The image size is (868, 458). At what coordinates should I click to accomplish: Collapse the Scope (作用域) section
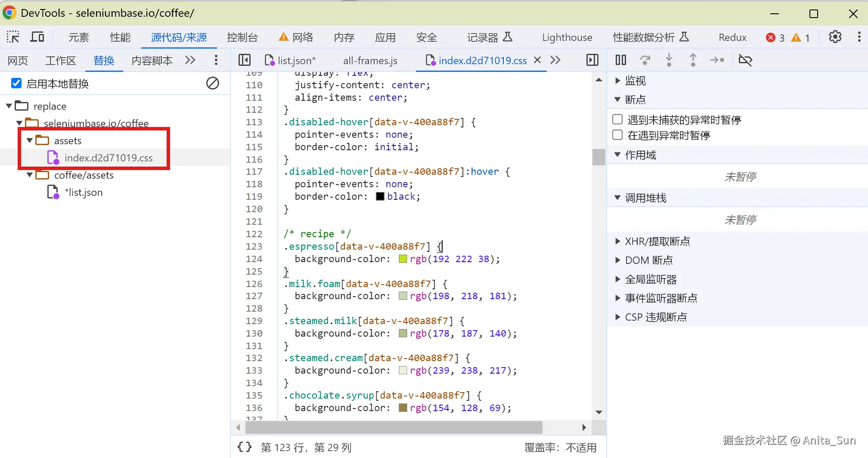pyautogui.click(x=617, y=155)
